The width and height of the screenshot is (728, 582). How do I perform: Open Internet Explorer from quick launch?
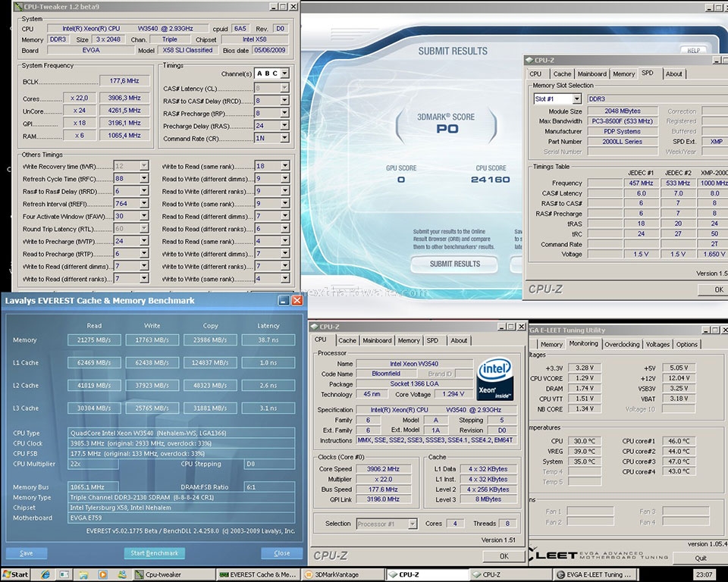click(45, 574)
